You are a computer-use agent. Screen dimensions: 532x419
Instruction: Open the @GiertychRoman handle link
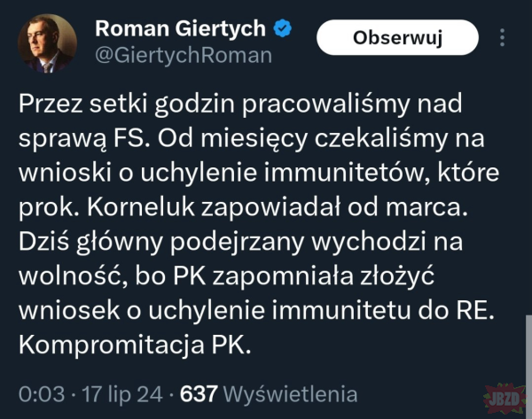[x=184, y=55]
